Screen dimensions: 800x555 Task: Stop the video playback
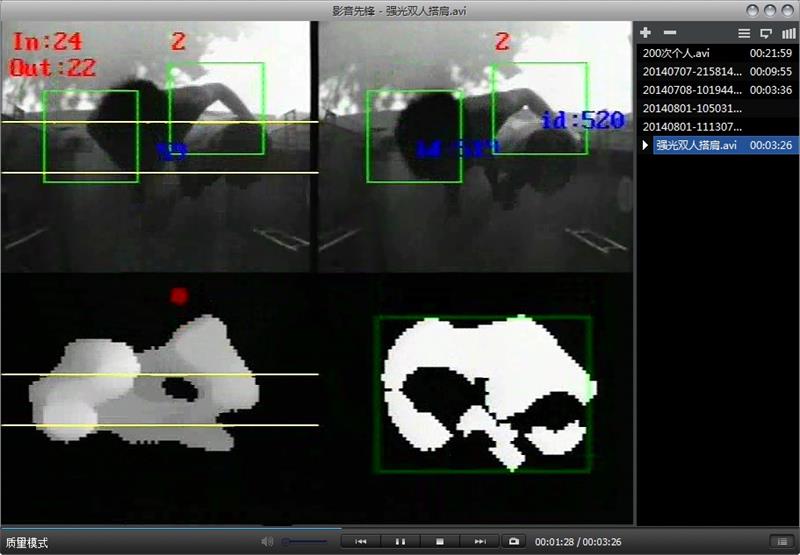439,541
